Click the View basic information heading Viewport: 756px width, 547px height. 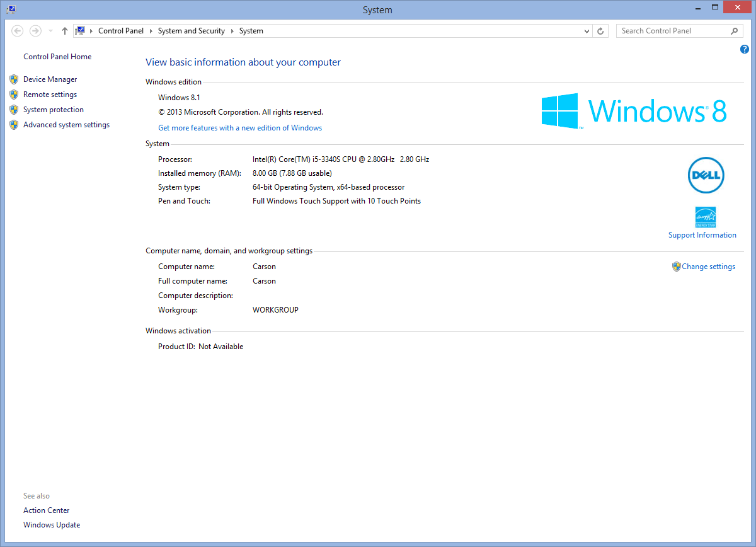tap(243, 62)
